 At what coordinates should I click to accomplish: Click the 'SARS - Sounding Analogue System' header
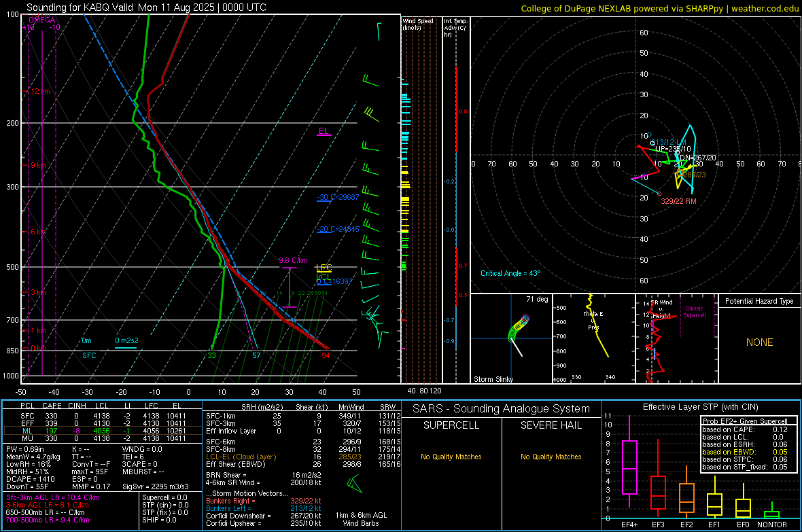(x=502, y=409)
